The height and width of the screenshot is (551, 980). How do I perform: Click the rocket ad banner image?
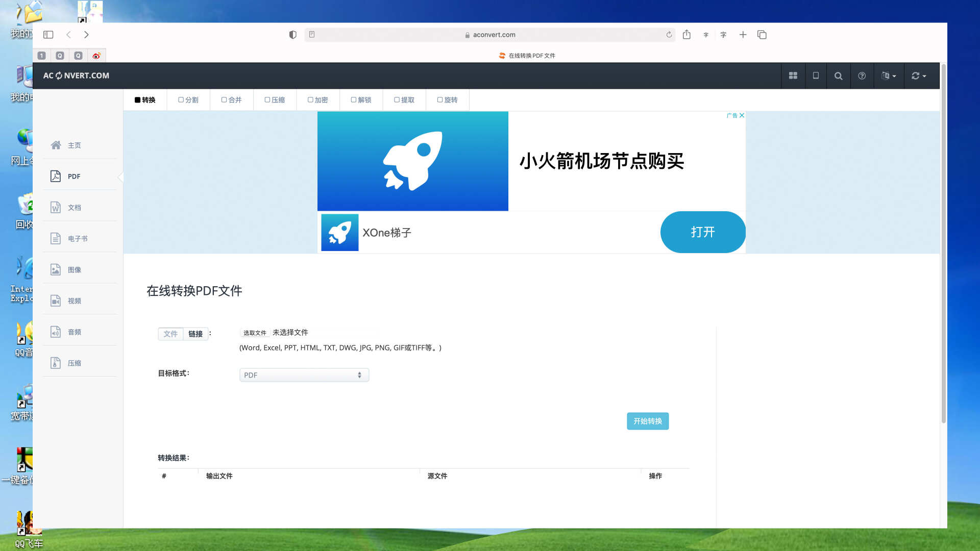coord(413,161)
